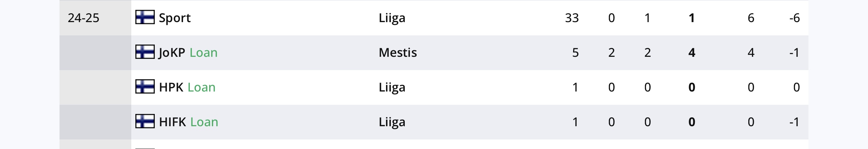868x149 pixels.
Task: Visit the HIFK team link
Action: point(172,122)
